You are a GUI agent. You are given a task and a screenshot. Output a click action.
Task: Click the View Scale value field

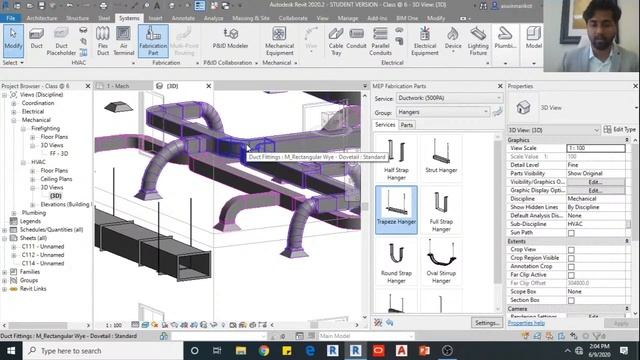tap(596, 148)
